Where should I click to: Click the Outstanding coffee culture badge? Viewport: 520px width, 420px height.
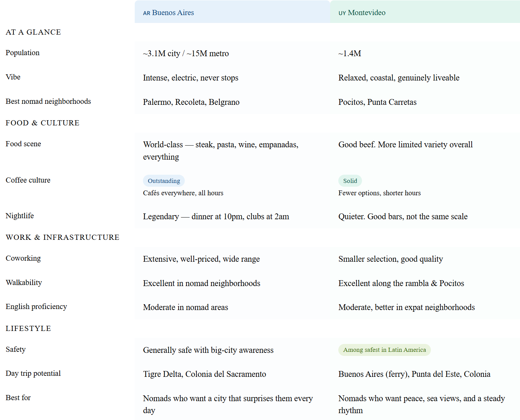point(164,181)
